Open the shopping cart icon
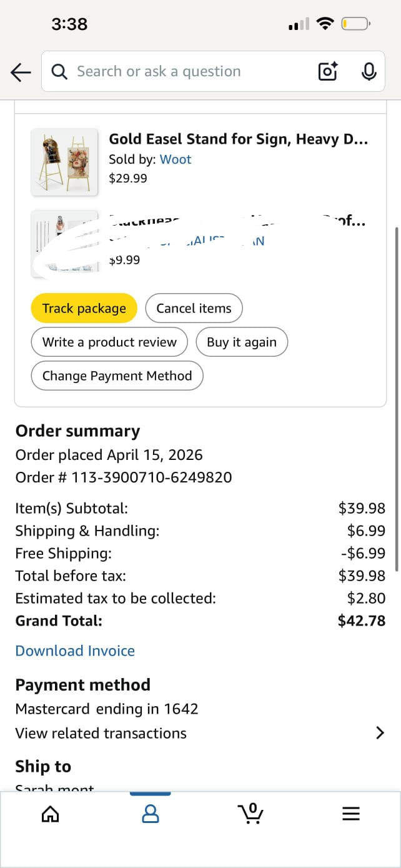Viewport: 401px width, 868px height. pyautogui.click(x=250, y=814)
